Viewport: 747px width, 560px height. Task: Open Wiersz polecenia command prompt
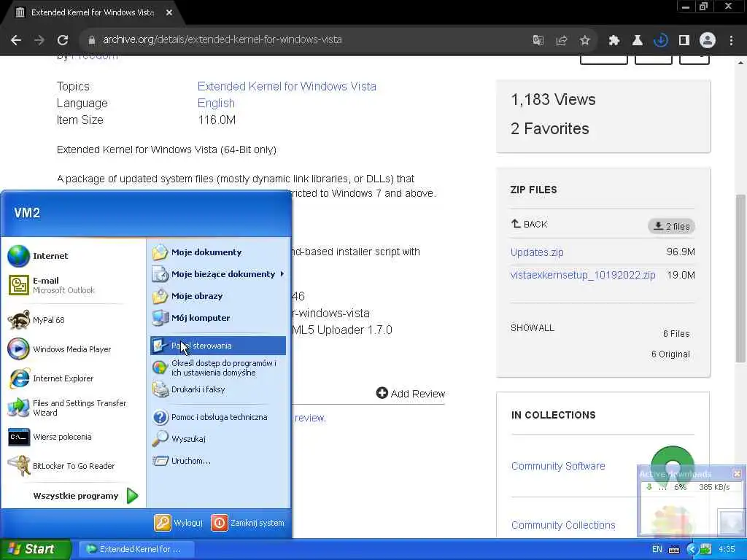tap(73, 437)
